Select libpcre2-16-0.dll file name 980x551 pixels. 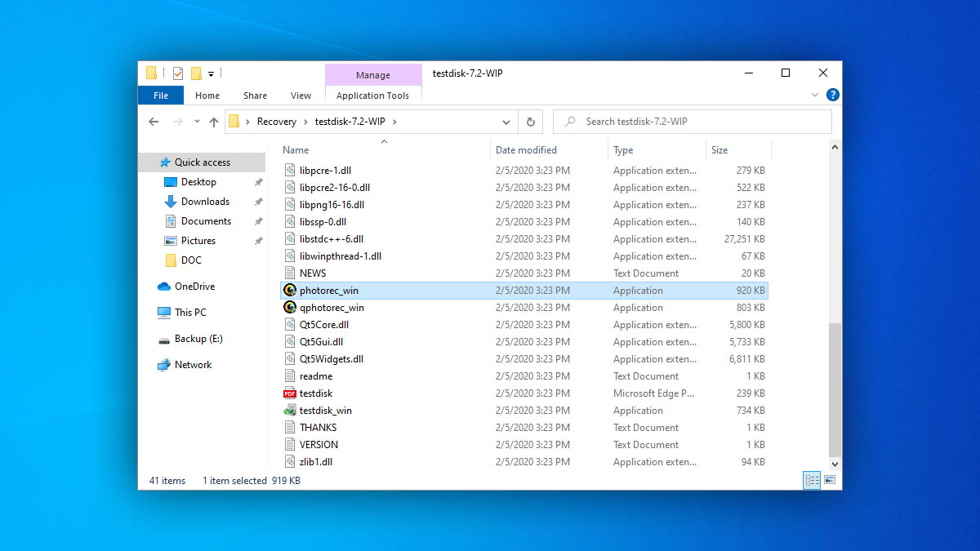(x=335, y=188)
